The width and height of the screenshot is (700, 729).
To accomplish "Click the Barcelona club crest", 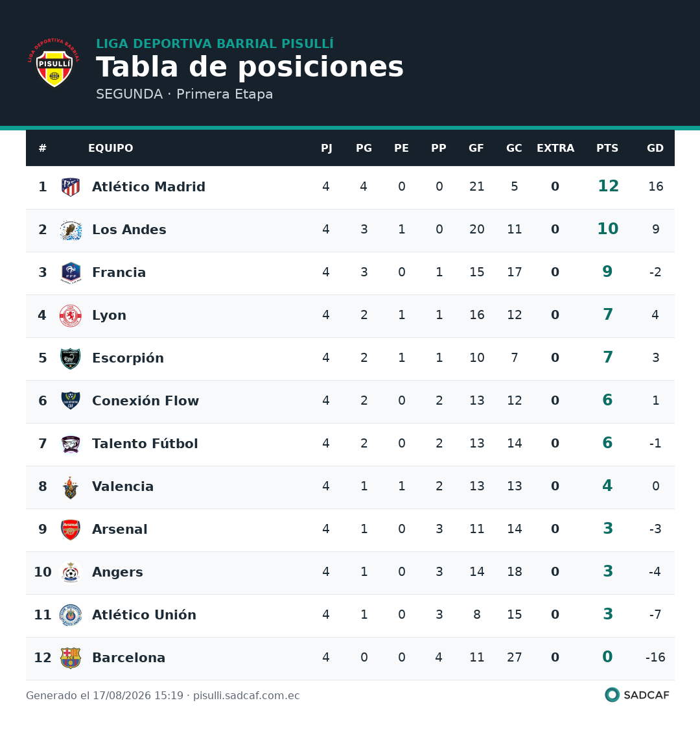I will point(71,658).
